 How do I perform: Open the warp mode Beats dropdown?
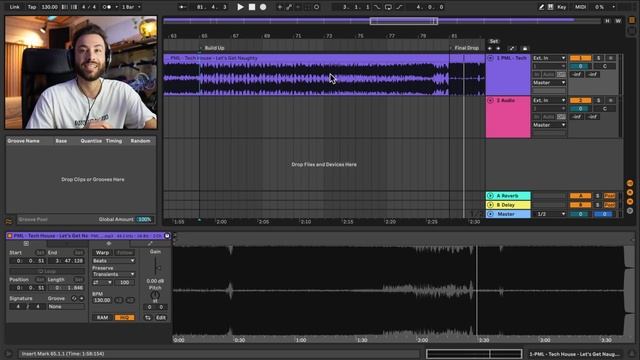tap(113, 261)
